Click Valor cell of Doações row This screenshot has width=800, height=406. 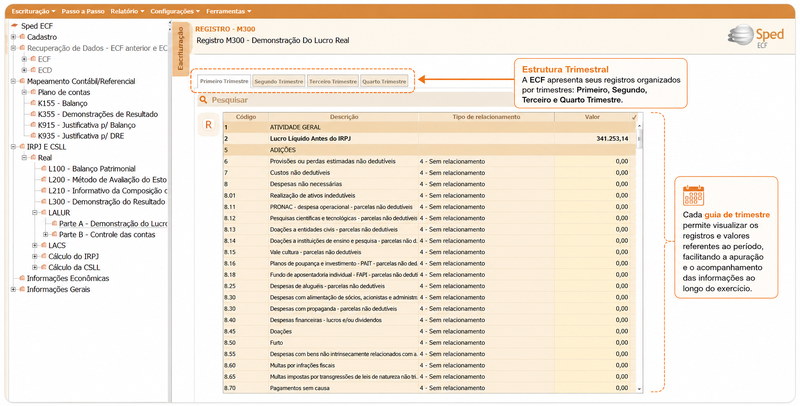(x=592, y=332)
